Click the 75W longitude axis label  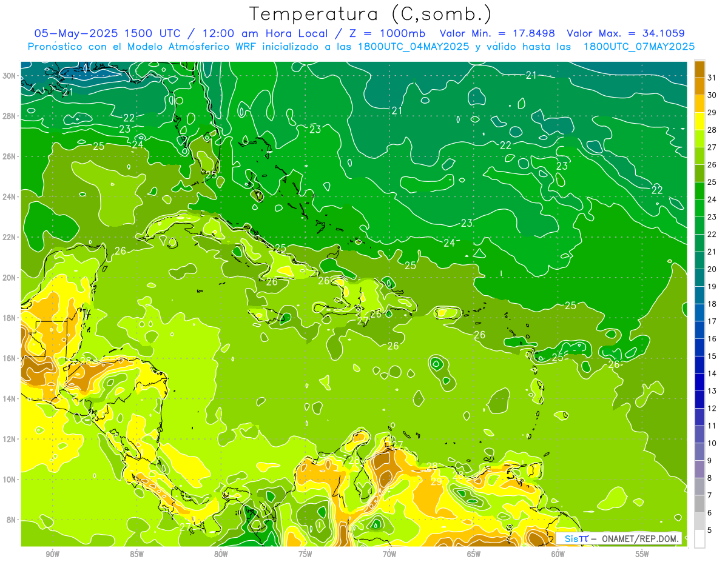305,554
